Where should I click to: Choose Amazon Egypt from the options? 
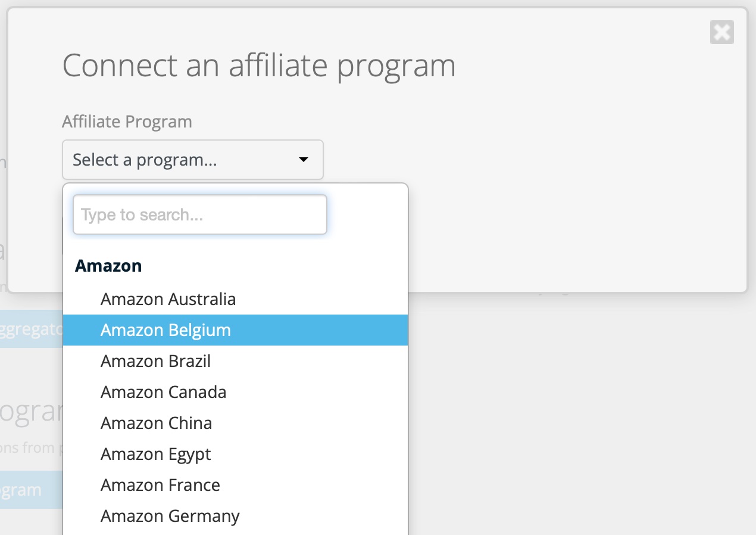point(156,454)
